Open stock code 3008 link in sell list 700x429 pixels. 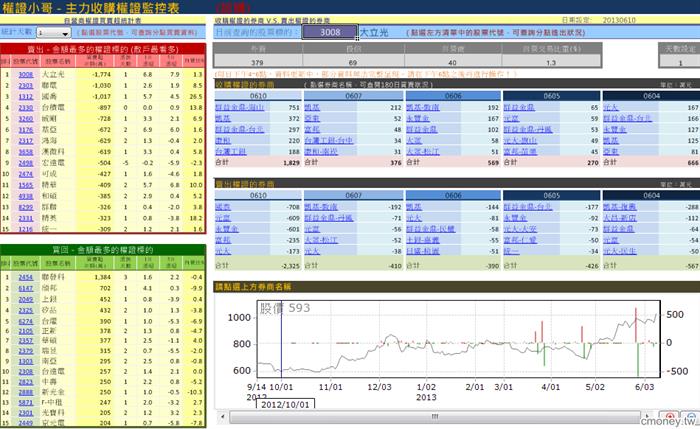(x=25, y=75)
